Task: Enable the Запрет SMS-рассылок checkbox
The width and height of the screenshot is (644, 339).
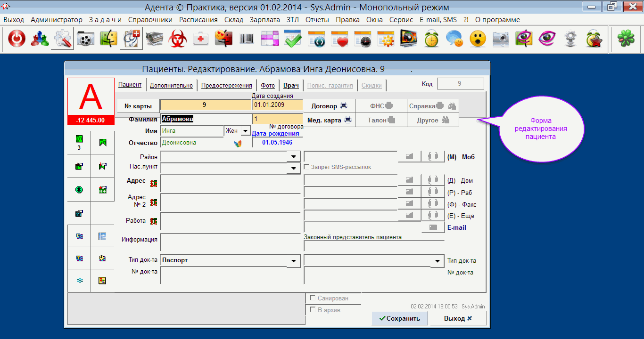Action: point(307,167)
